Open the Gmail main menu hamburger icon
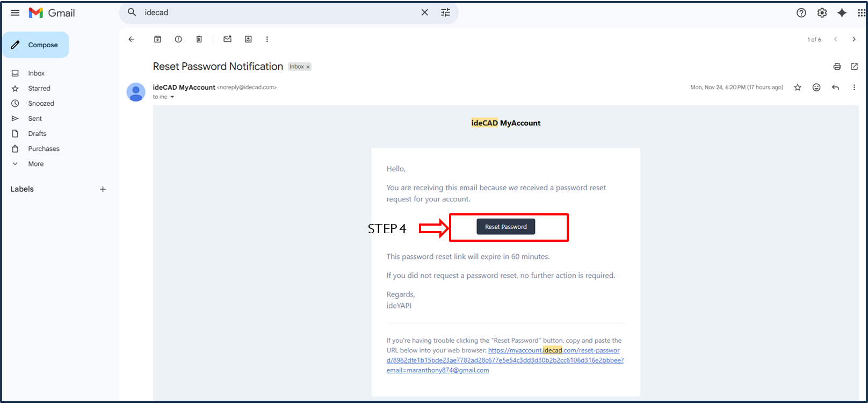The height and width of the screenshot is (404, 868). pyautogui.click(x=15, y=13)
